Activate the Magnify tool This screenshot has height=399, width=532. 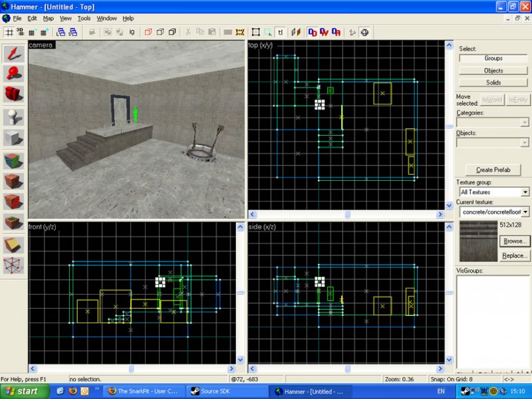[x=13, y=74]
